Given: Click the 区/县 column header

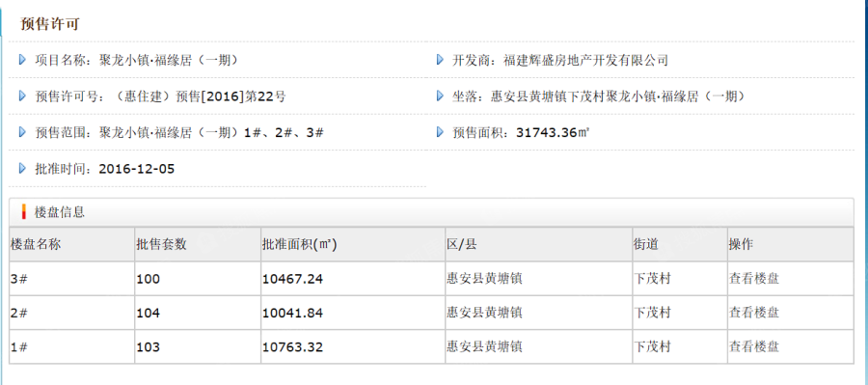Looking at the screenshot, I should click(462, 244).
